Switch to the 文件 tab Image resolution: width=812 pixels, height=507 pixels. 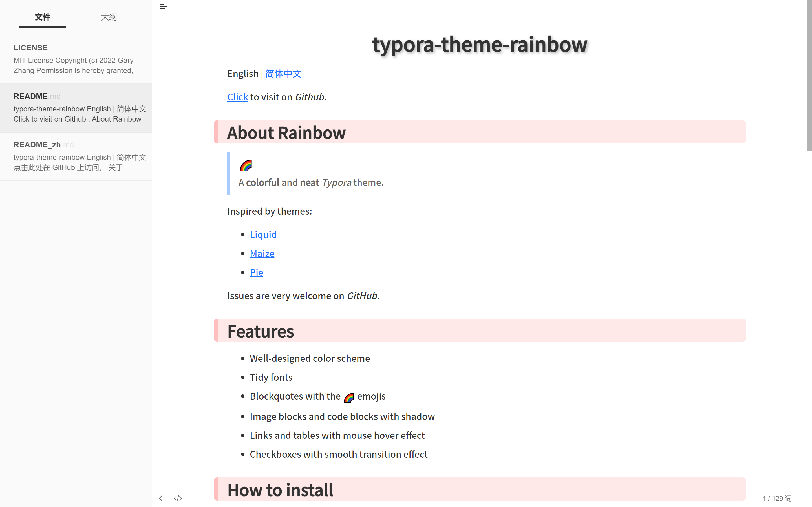point(43,17)
